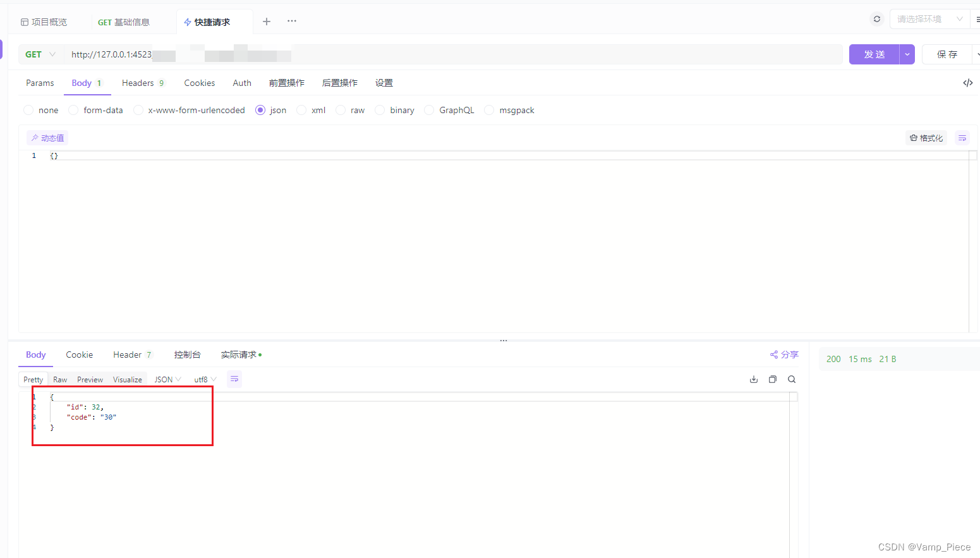The image size is (980, 558).
Task: Change the utf8 encoding dropdown
Action: point(205,379)
